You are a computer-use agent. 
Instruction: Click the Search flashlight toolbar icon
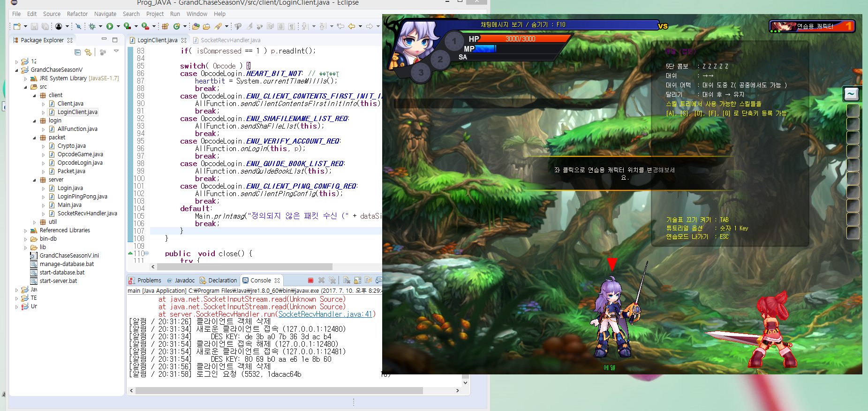click(218, 26)
